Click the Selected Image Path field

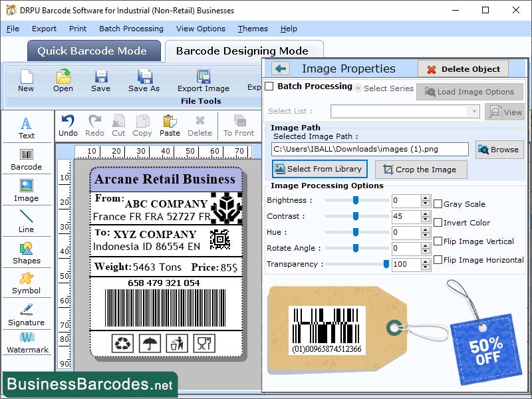pyautogui.click(x=369, y=150)
